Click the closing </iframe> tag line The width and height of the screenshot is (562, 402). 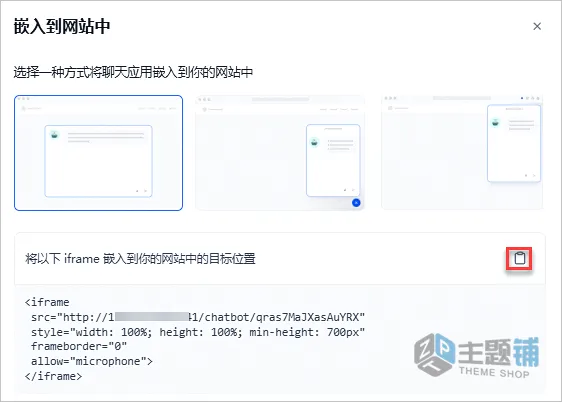click(x=53, y=376)
